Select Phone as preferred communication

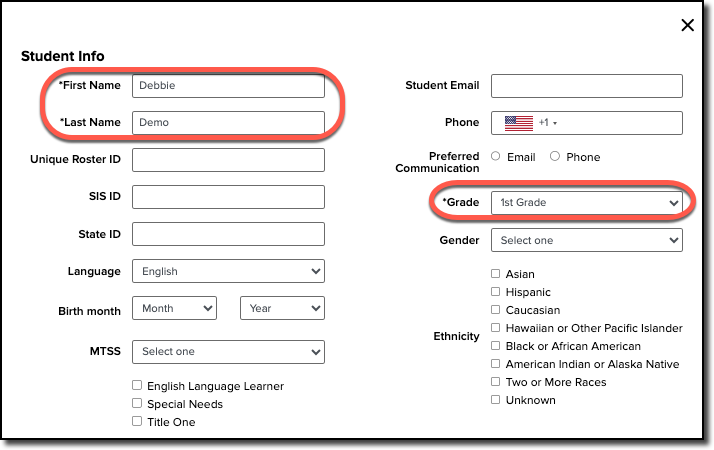pyautogui.click(x=555, y=157)
